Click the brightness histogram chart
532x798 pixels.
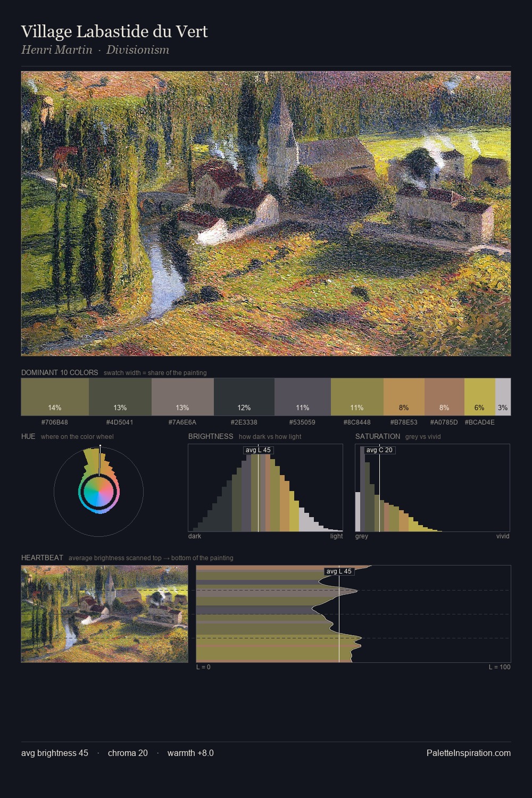coord(265,488)
